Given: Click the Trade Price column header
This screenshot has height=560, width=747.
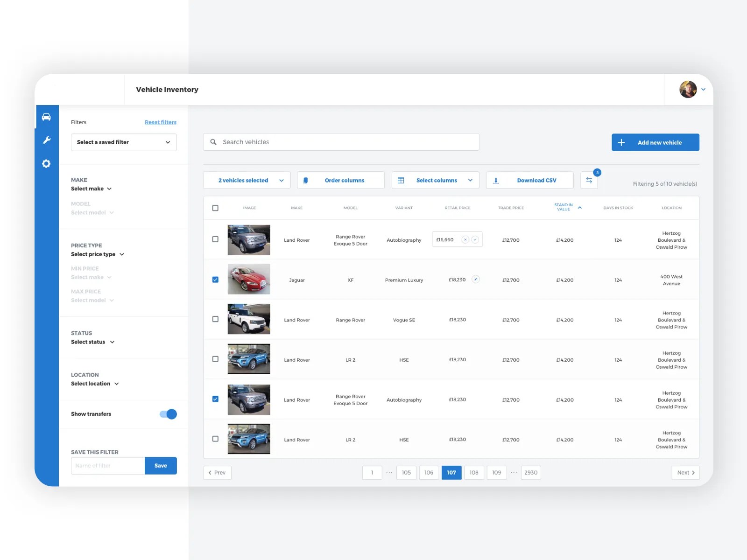Looking at the screenshot, I should [511, 208].
